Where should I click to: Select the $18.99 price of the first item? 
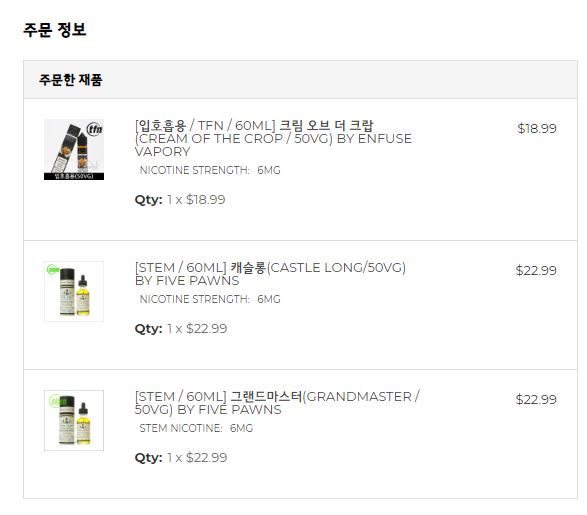537,128
